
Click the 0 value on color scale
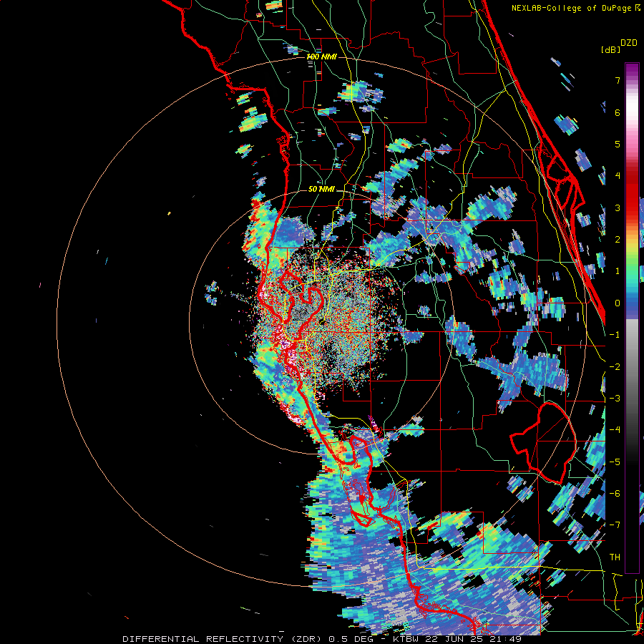tap(618, 303)
